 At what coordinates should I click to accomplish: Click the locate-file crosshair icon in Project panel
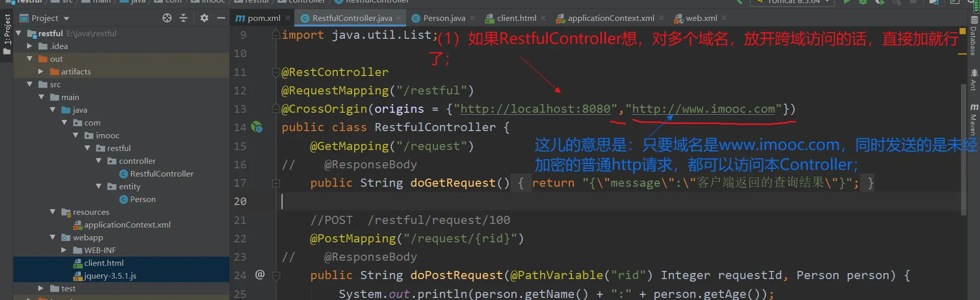click(x=167, y=18)
